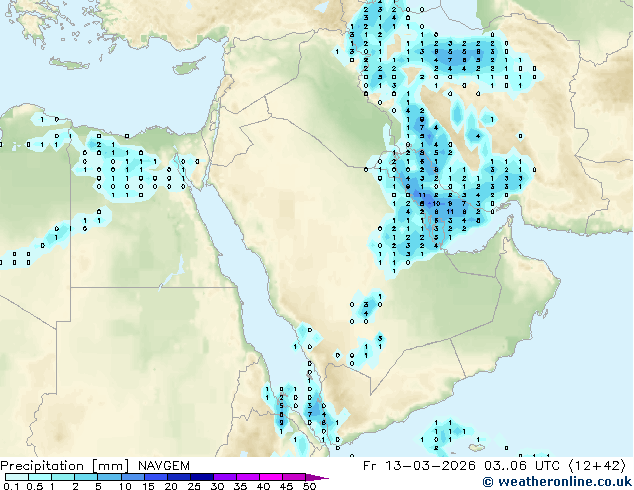Click the legend scale label "15"
Viewport: 634px width, 490px height.
pos(148,486)
